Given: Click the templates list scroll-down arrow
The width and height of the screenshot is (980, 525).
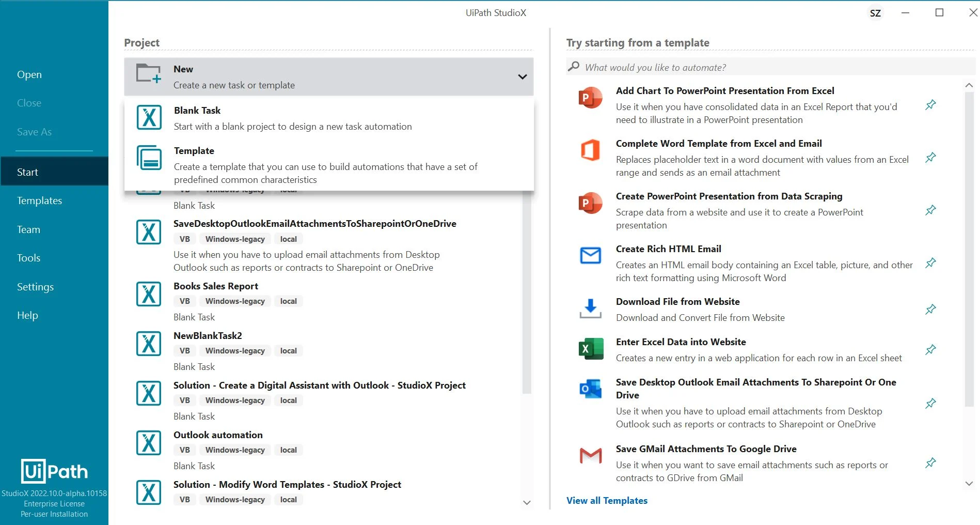Looking at the screenshot, I should tap(969, 484).
